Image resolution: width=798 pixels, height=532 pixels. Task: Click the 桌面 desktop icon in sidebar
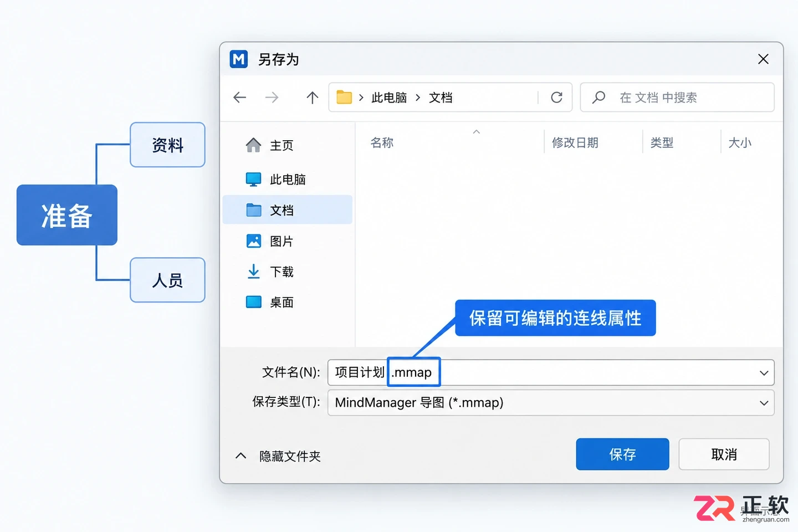[253, 302]
